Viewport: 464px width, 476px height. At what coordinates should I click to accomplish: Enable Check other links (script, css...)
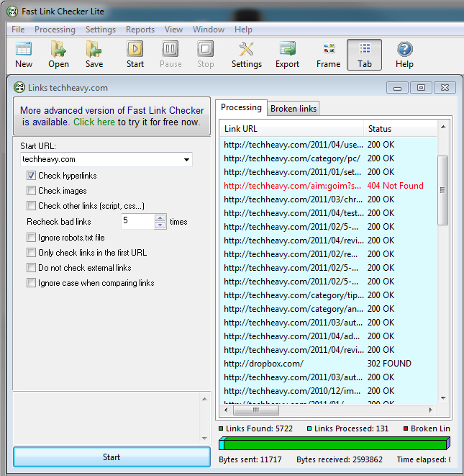[31, 206]
